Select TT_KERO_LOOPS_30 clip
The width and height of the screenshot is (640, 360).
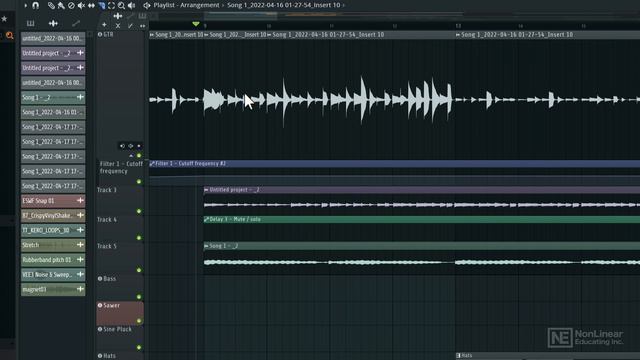coord(53,230)
